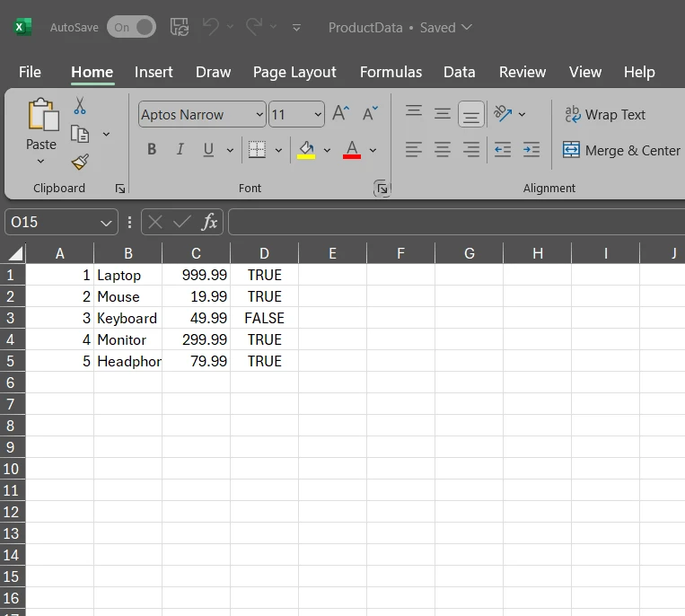Toggle the AutoSave switch
The width and height of the screenshot is (685, 616).
[131, 27]
